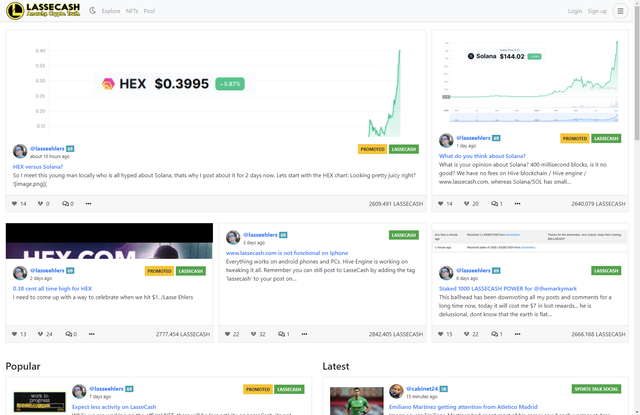Upvote heart on Staked 1000 post
Viewport: 640px width, 415px height.
pyautogui.click(x=440, y=334)
